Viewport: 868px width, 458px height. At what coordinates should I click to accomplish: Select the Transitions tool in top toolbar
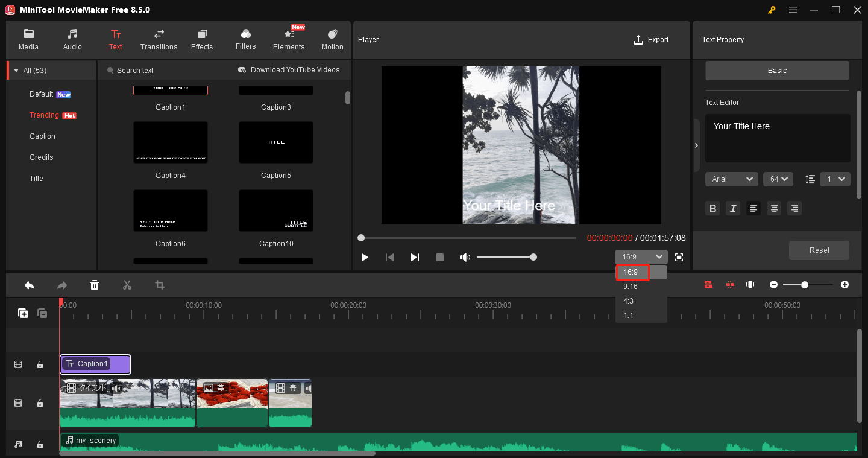point(158,39)
